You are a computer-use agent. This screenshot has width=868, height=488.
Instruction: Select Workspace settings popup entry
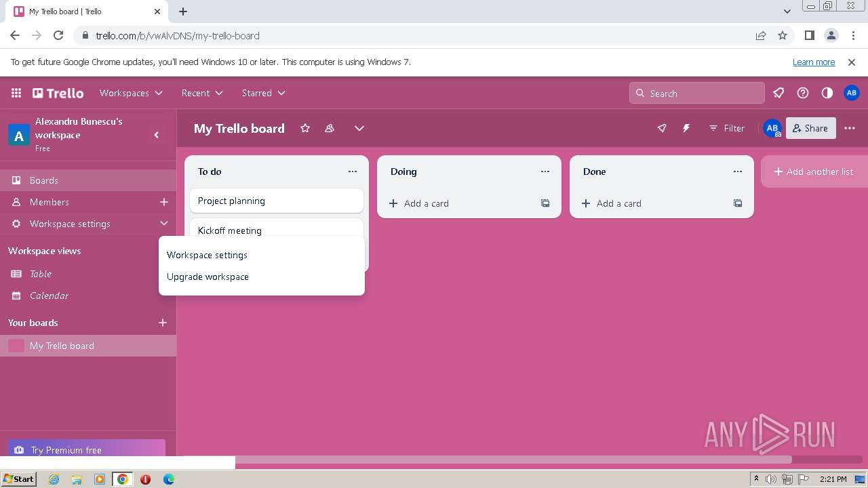tap(262, 255)
